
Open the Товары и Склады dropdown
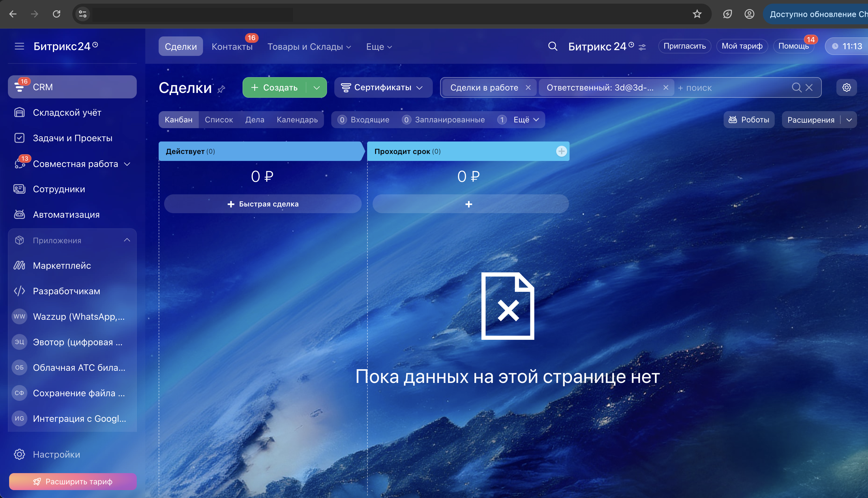coord(309,46)
